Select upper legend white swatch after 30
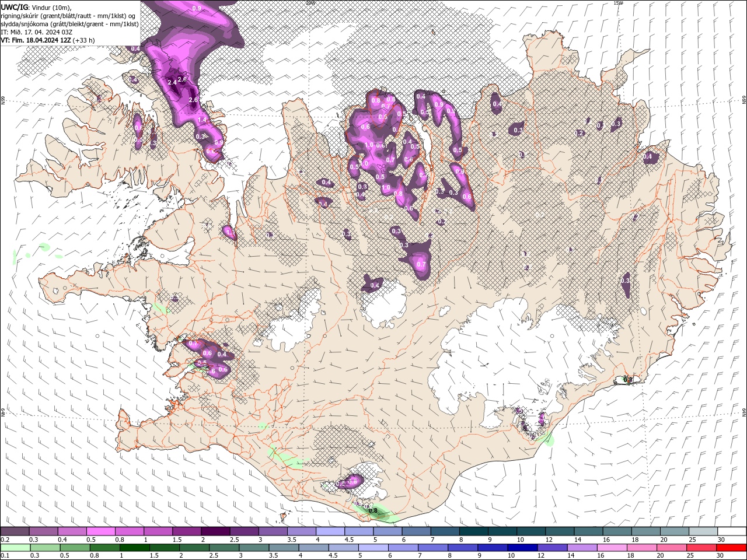Screen dimensions: 747x560 731,531
